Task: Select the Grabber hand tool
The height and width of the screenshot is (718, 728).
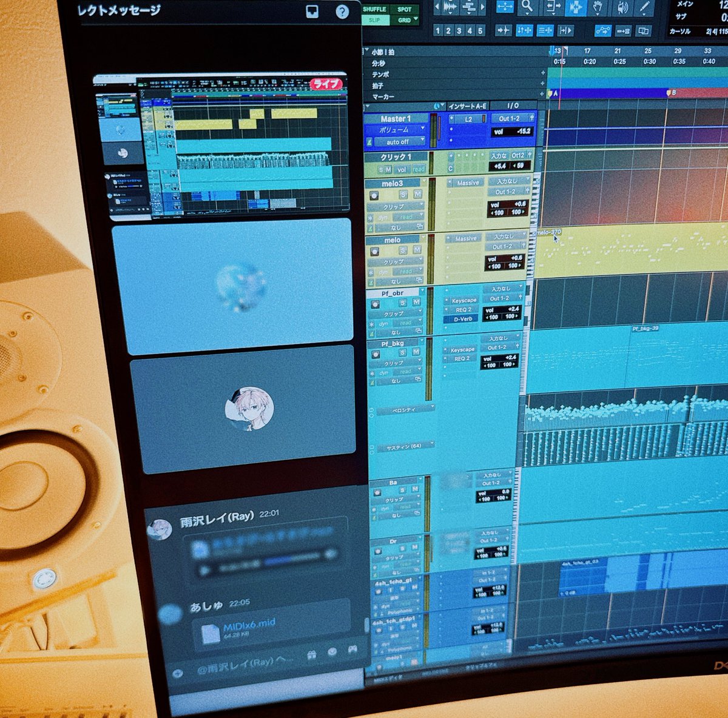Action: pos(599,7)
